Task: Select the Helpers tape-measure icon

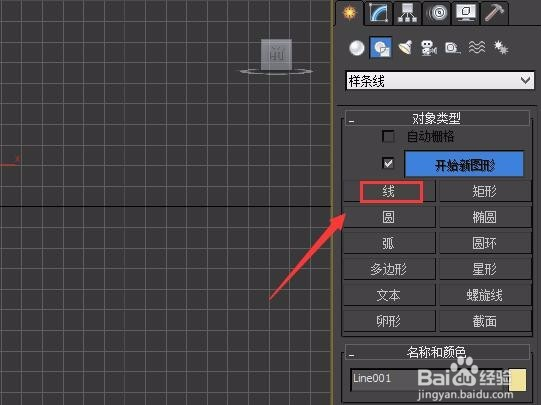Action: [453, 48]
